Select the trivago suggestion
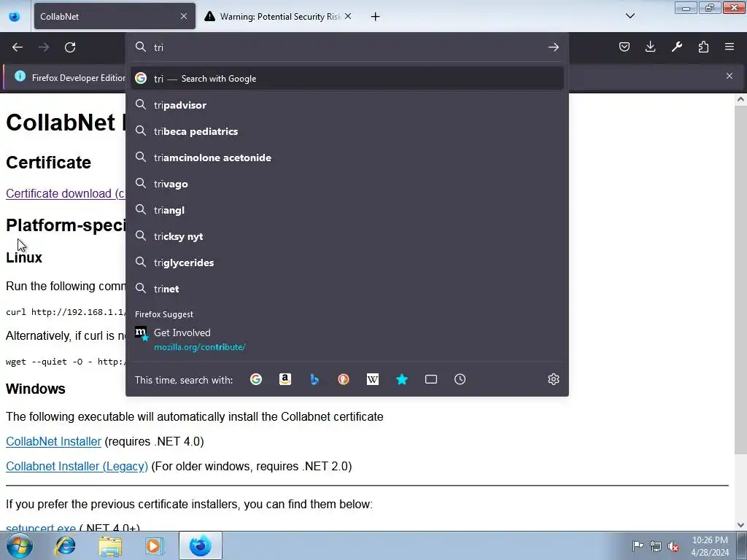This screenshot has width=747, height=560. 347,184
